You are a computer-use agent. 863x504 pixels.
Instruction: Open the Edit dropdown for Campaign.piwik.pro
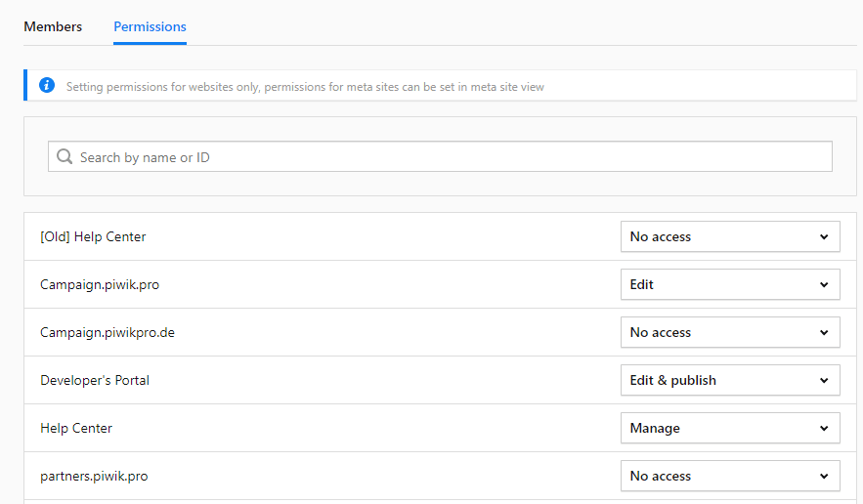coord(729,284)
